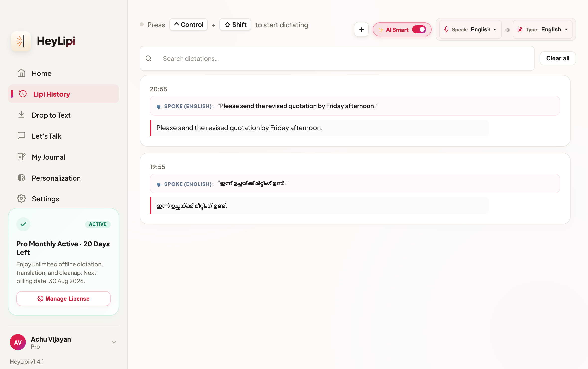588x369 pixels.
Task: Open Settings section
Action: pyautogui.click(x=64, y=199)
